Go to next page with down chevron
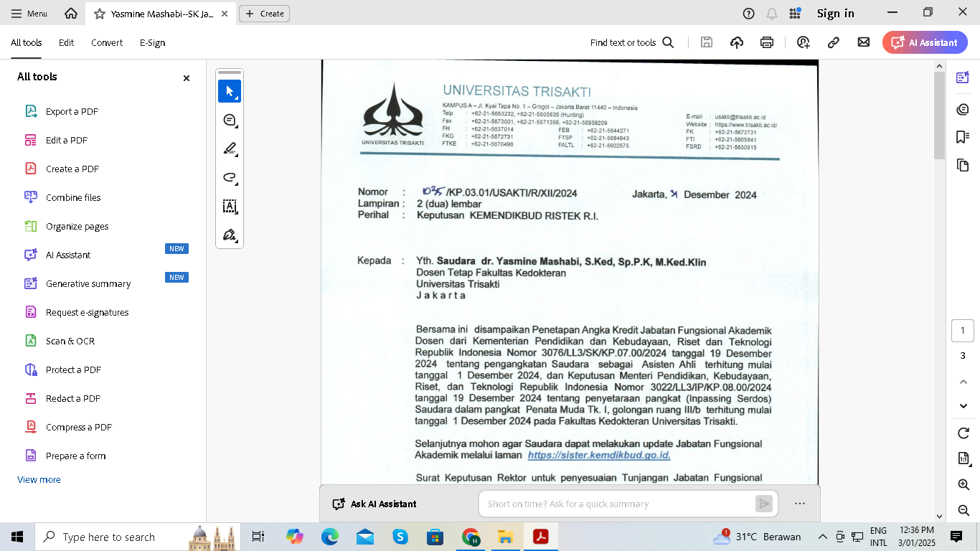Viewport: 980px width, 551px height. click(x=963, y=406)
